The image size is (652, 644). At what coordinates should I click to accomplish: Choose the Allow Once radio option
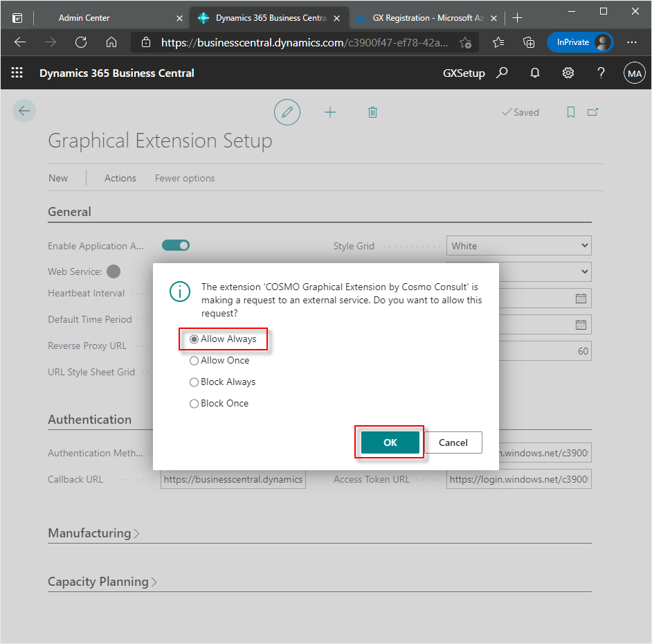194,361
